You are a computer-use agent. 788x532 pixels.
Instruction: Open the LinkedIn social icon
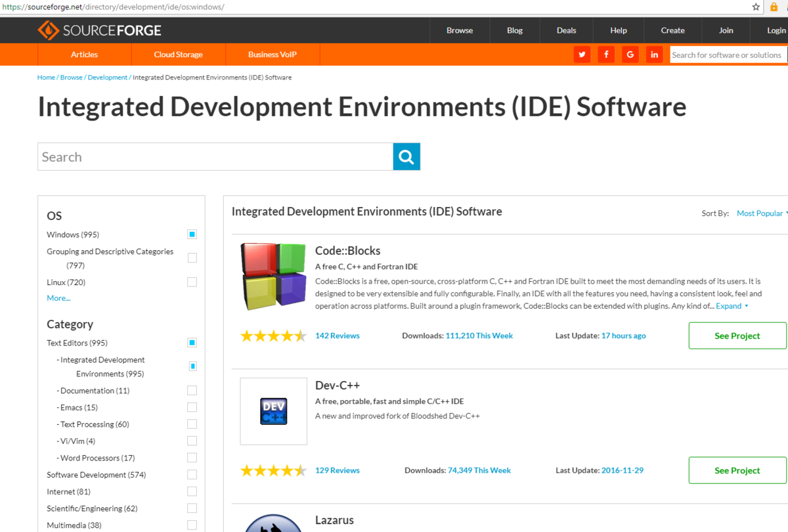point(654,55)
